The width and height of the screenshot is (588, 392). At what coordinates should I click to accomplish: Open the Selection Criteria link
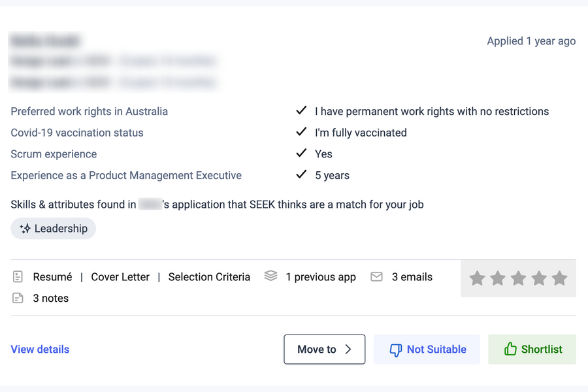click(209, 277)
